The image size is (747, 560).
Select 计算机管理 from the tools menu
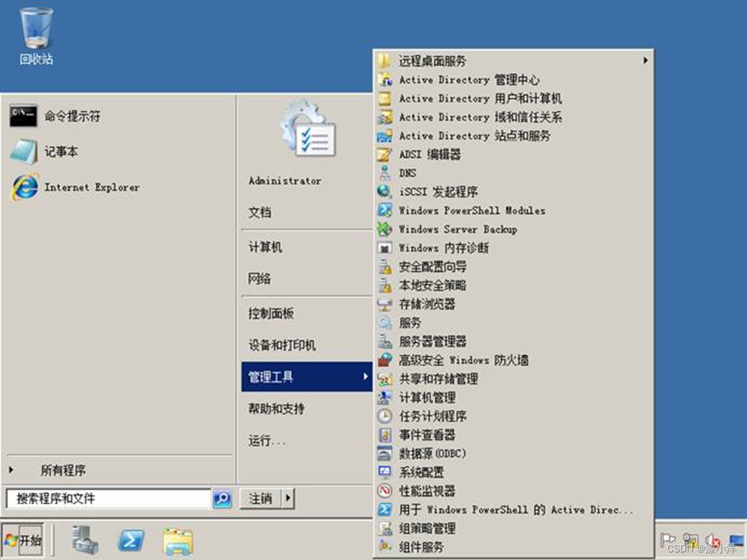tap(425, 397)
